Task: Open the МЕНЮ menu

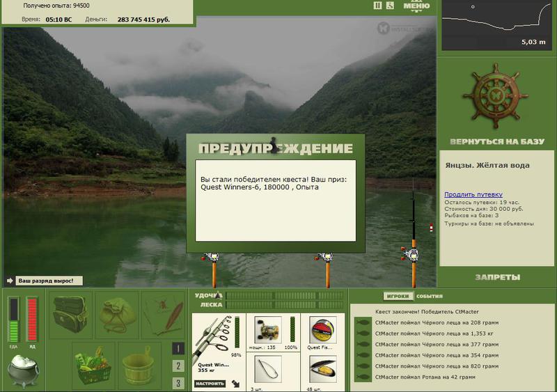Action: 416,6
